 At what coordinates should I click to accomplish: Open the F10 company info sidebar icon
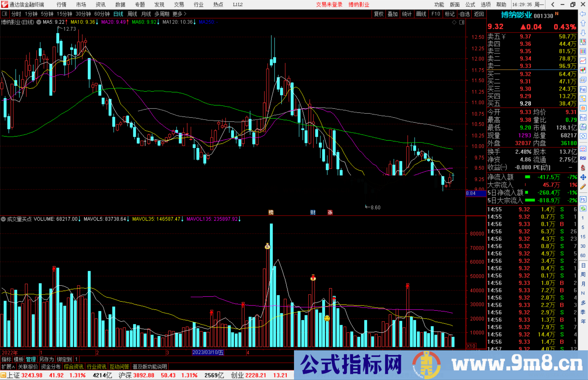[x=583, y=90]
